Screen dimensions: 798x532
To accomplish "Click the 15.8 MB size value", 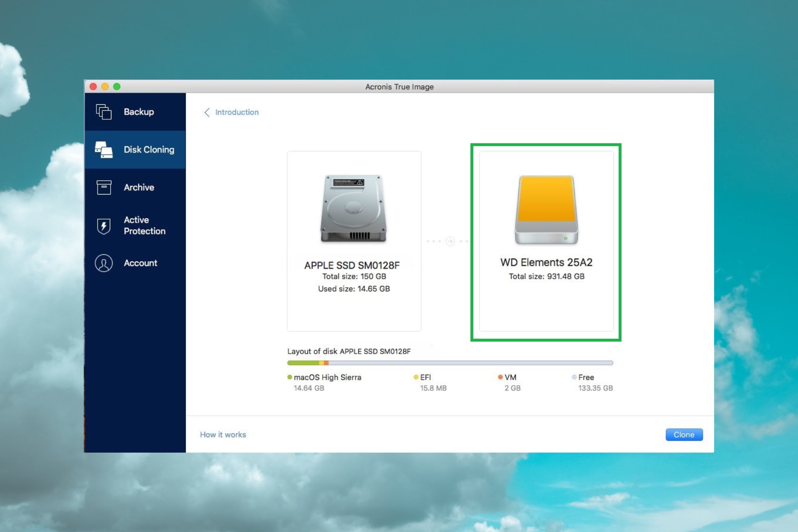I will coord(433,388).
